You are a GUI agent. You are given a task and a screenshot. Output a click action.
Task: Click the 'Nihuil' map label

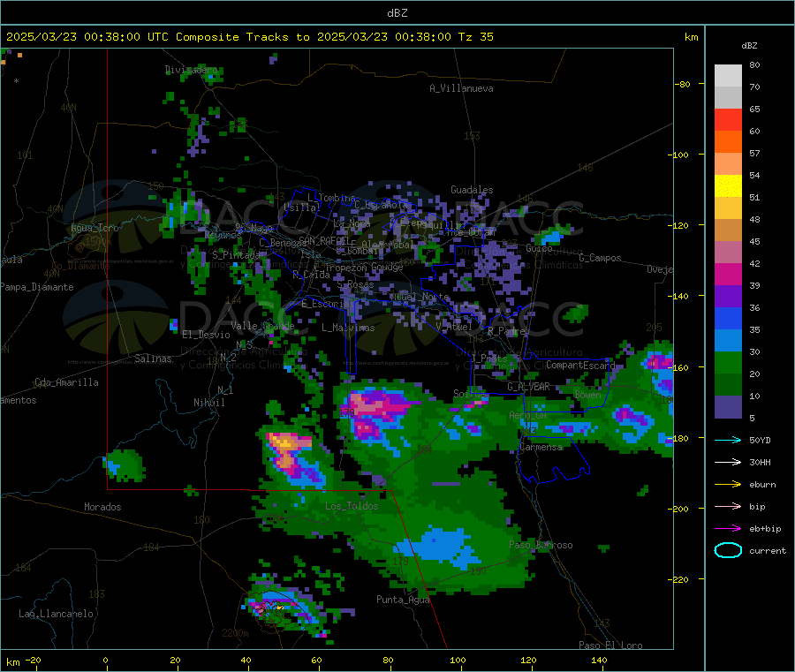tap(208, 403)
